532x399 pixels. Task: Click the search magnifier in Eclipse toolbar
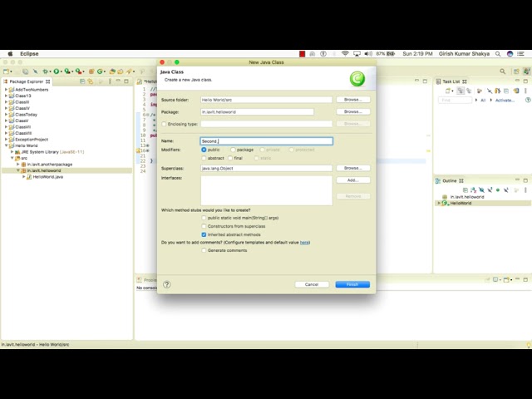(x=502, y=71)
